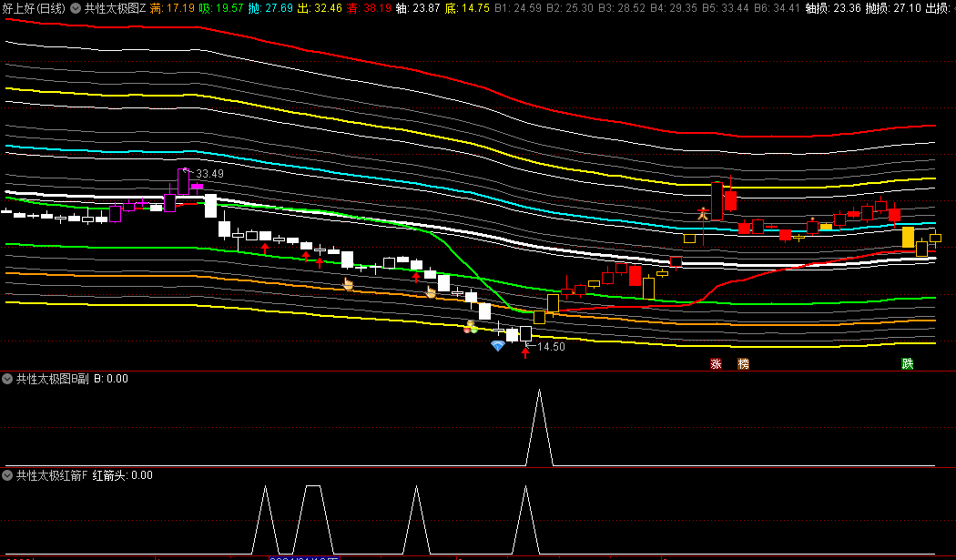Click the 出: 32.46 value

[320, 8]
